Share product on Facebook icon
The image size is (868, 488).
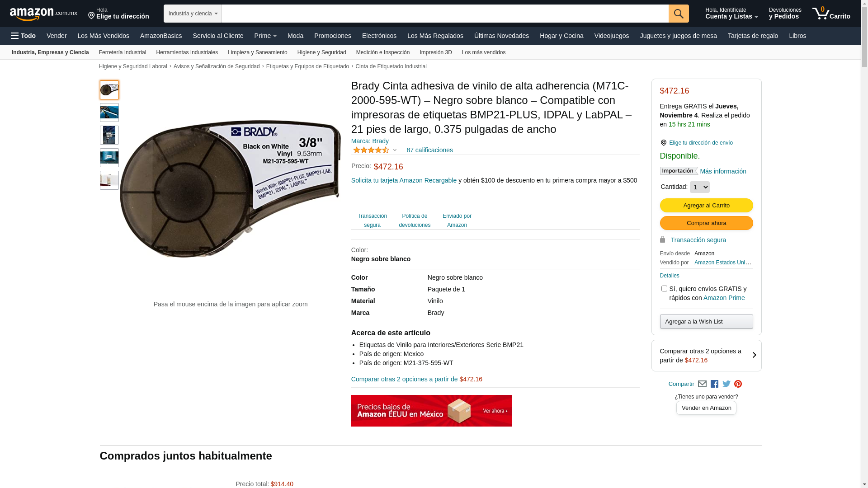714,384
